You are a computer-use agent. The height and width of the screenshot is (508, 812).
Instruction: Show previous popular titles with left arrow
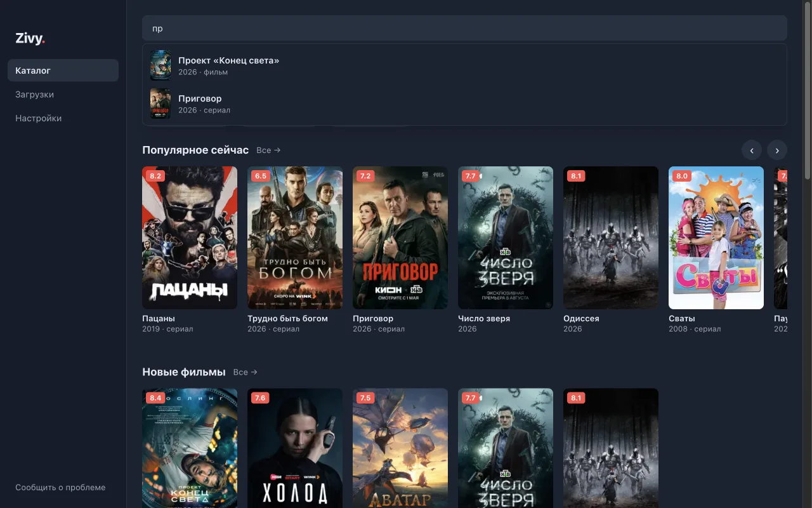[752, 150]
